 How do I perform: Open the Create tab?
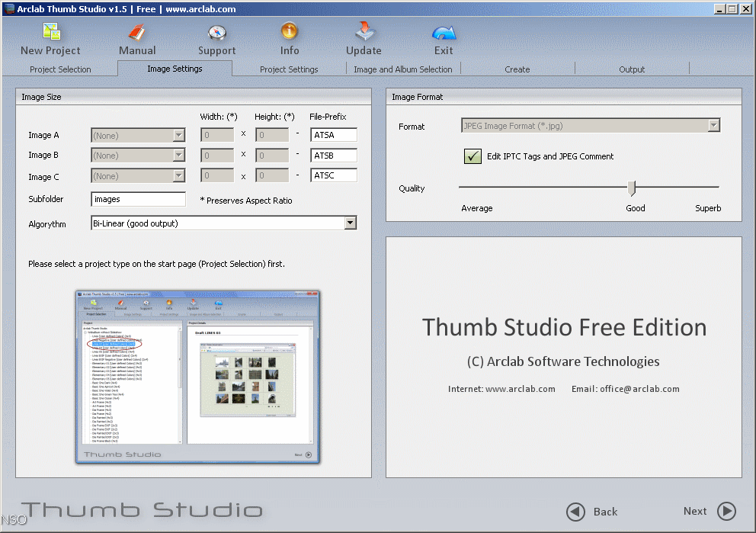pyautogui.click(x=517, y=69)
